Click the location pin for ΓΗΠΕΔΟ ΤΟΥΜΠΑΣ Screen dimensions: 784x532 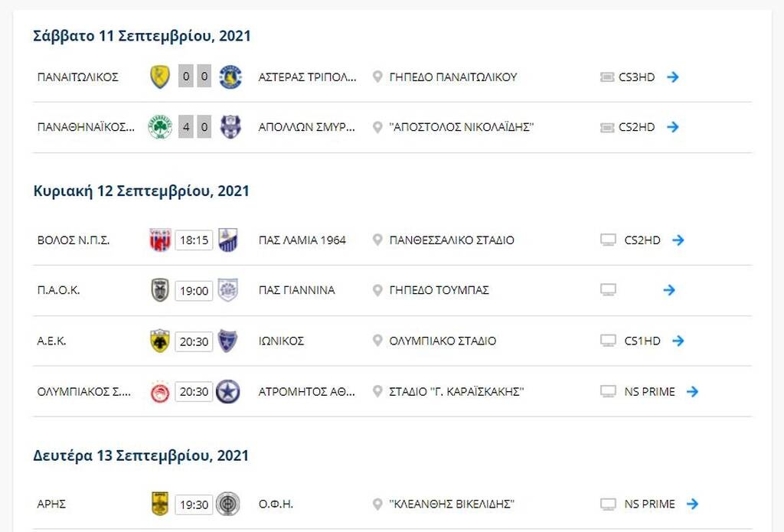[377, 290]
